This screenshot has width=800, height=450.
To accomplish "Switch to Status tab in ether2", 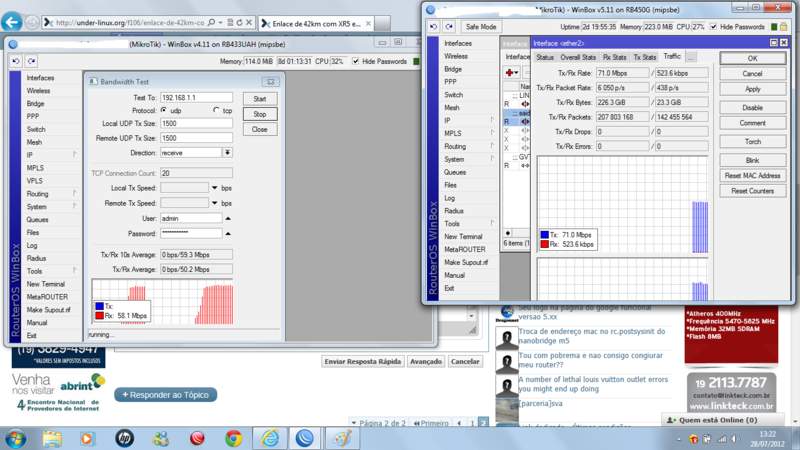I will click(x=544, y=57).
